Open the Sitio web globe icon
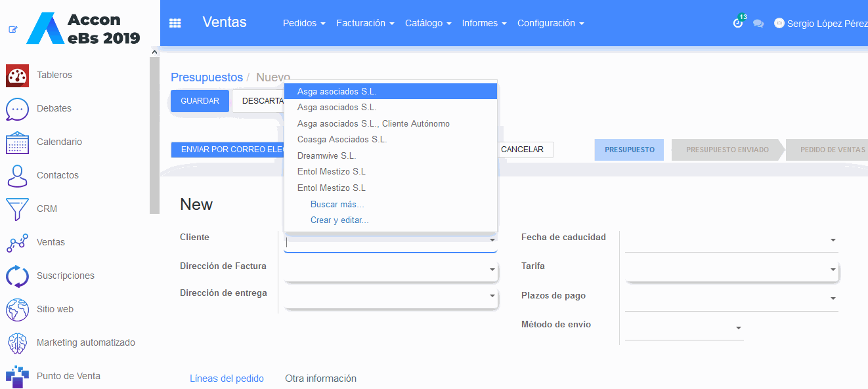Image resolution: width=868 pixels, height=389 pixels. click(x=17, y=310)
